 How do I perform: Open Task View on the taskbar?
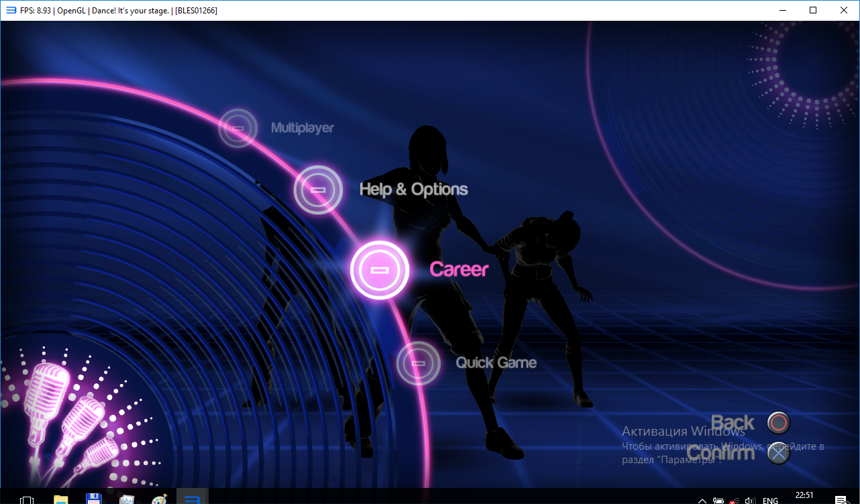coord(27,499)
